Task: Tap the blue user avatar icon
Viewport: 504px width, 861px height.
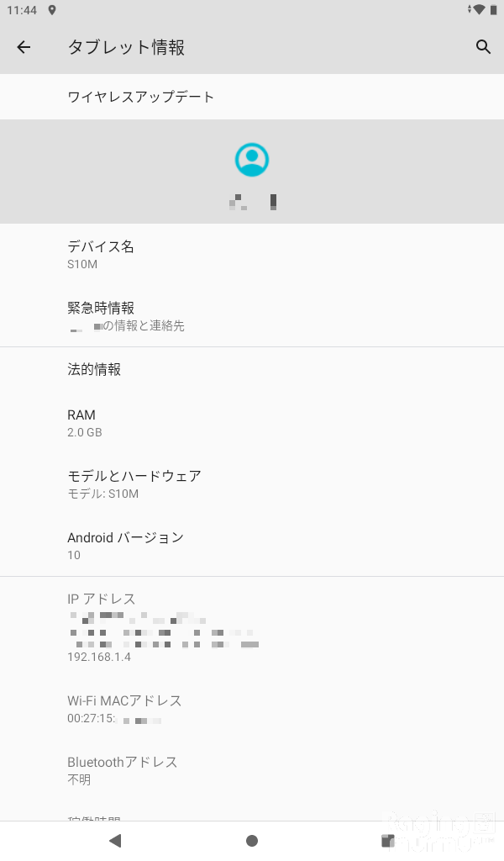Action: (x=252, y=160)
